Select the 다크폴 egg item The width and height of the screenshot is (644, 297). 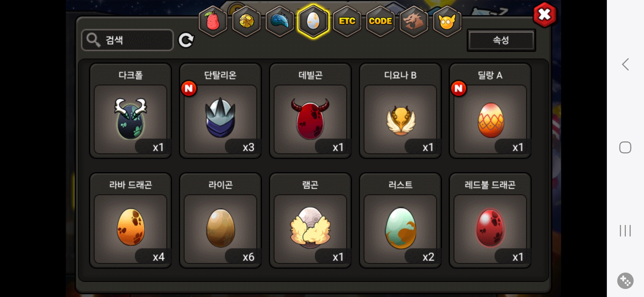pyautogui.click(x=130, y=111)
